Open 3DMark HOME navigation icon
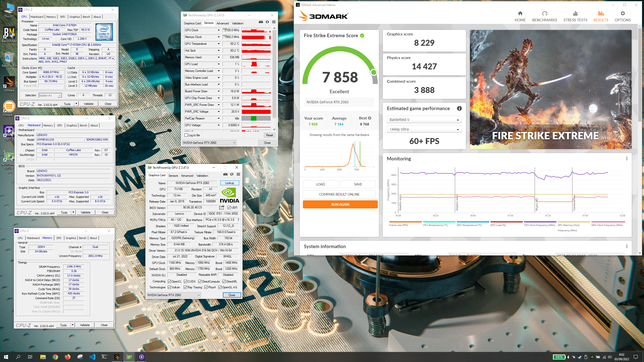 [x=520, y=13]
